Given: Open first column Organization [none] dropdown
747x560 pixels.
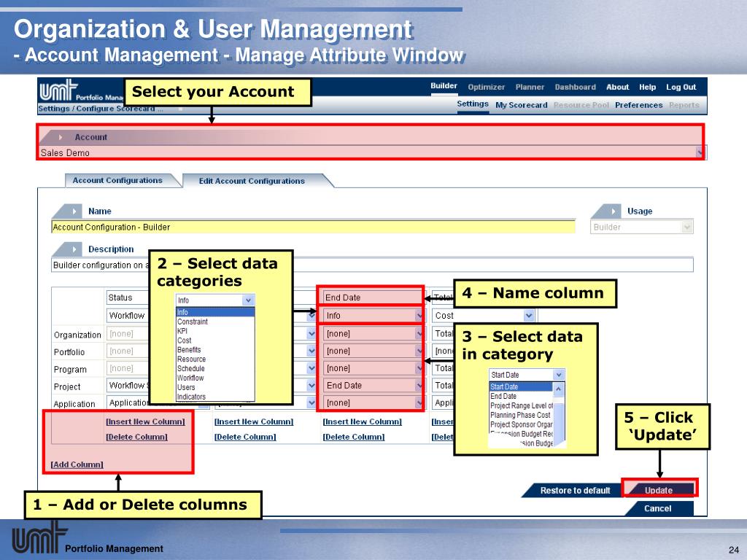Looking at the screenshot, I should click(128, 334).
